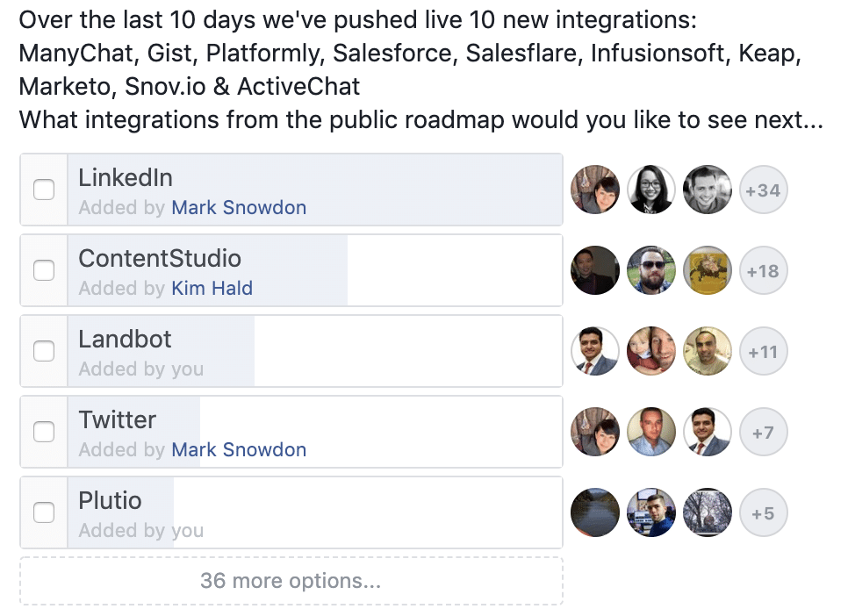Open the +18 ContentStudio voters list
Viewport: 848px width, 616px height.
click(763, 270)
